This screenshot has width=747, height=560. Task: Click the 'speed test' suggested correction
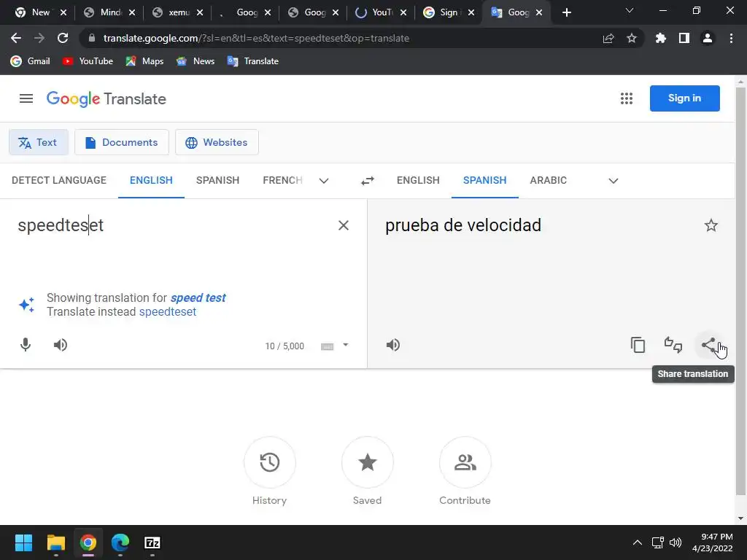tap(198, 297)
